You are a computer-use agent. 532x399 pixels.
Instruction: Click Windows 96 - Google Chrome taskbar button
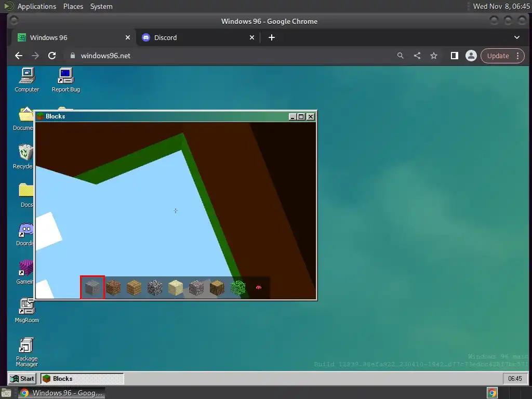61,393
